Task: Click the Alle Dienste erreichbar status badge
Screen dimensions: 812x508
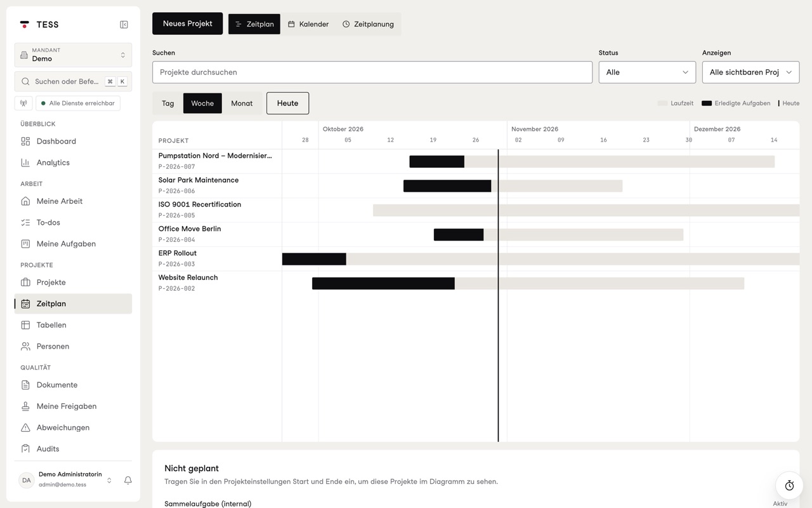Action: click(x=78, y=103)
